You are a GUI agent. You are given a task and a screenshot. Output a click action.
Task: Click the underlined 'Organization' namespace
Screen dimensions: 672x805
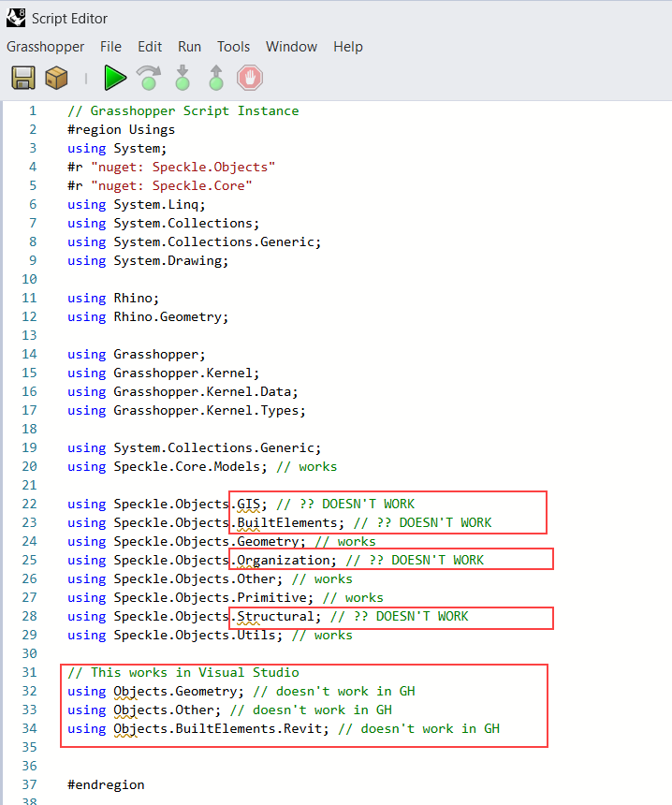coord(283,561)
